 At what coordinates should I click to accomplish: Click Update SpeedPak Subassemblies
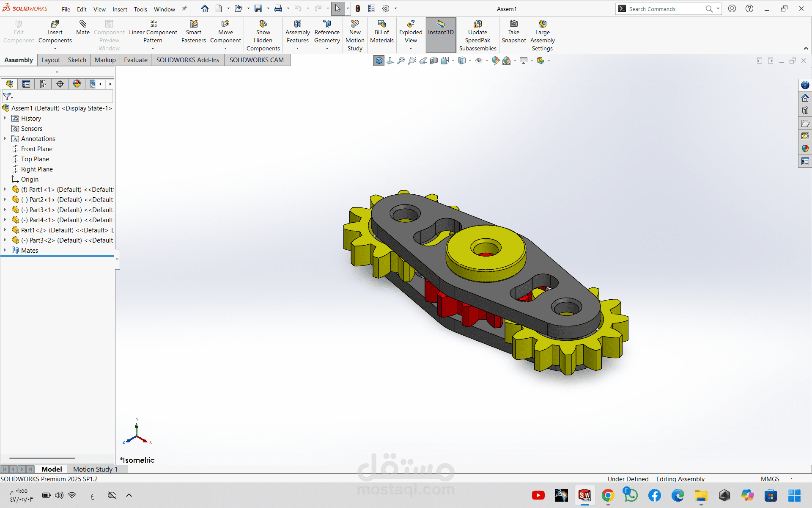[478, 36]
